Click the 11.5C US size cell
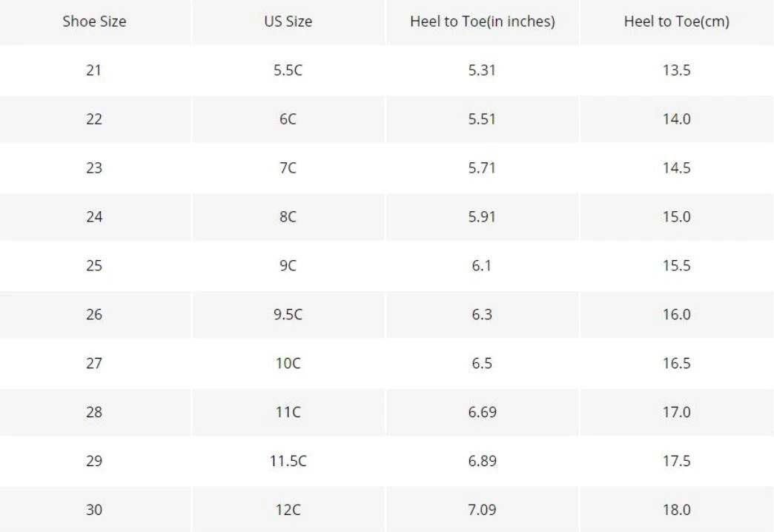Screen dimensions: 774x532 (x=288, y=461)
